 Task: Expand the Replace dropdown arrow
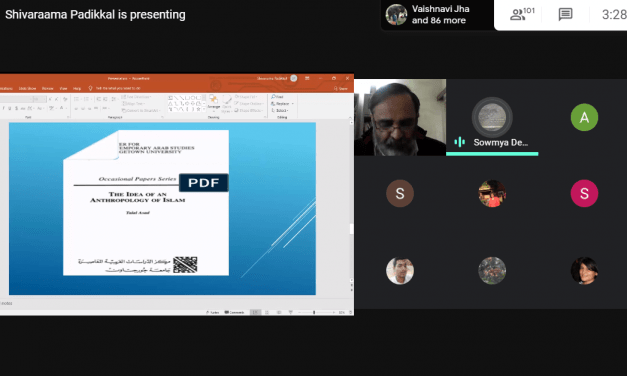click(x=293, y=104)
